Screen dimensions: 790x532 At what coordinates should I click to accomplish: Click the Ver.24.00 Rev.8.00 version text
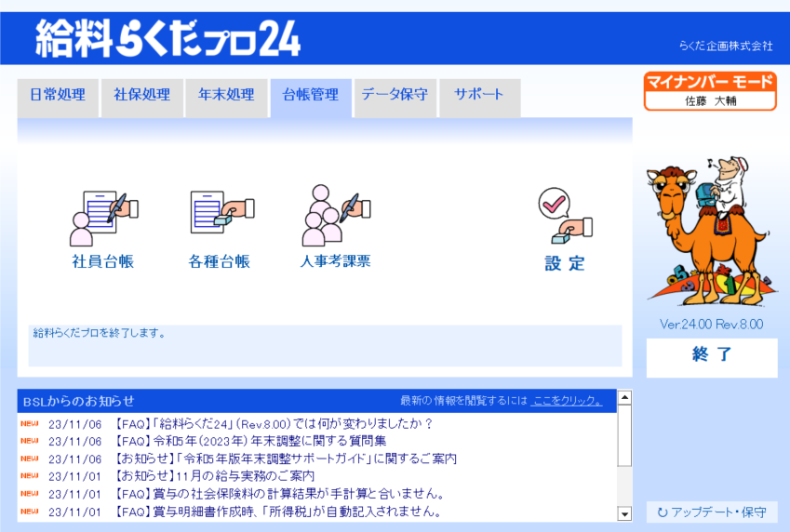click(x=712, y=325)
